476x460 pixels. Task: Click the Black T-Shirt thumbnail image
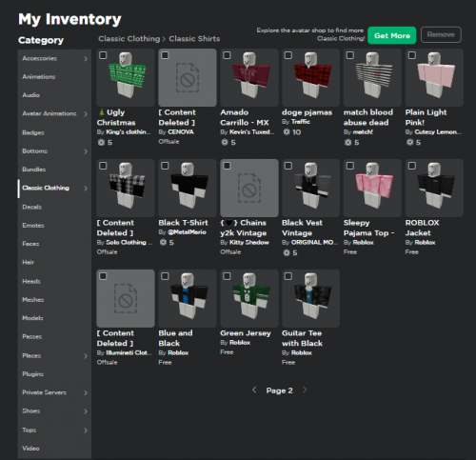[x=188, y=188]
